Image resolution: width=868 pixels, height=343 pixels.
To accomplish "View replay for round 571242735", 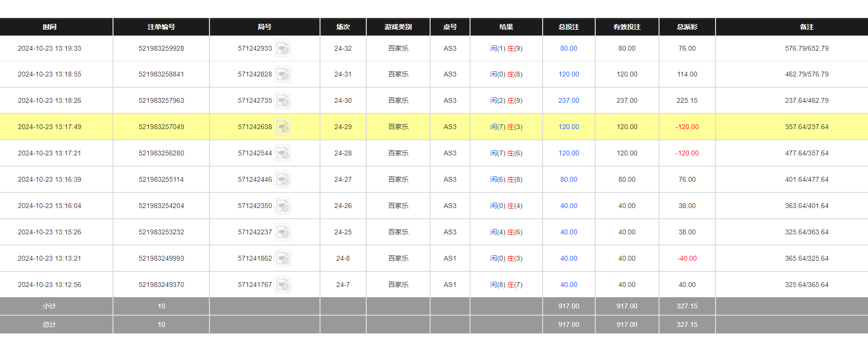I will click(x=283, y=101).
